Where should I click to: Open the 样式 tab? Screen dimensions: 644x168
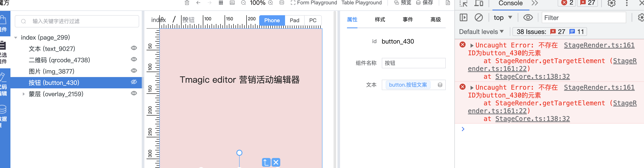[380, 19]
